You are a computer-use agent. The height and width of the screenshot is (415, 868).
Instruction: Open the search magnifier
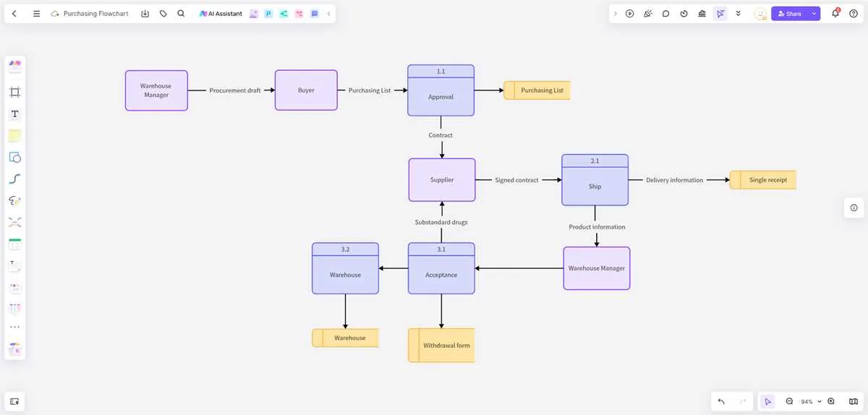tap(181, 14)
